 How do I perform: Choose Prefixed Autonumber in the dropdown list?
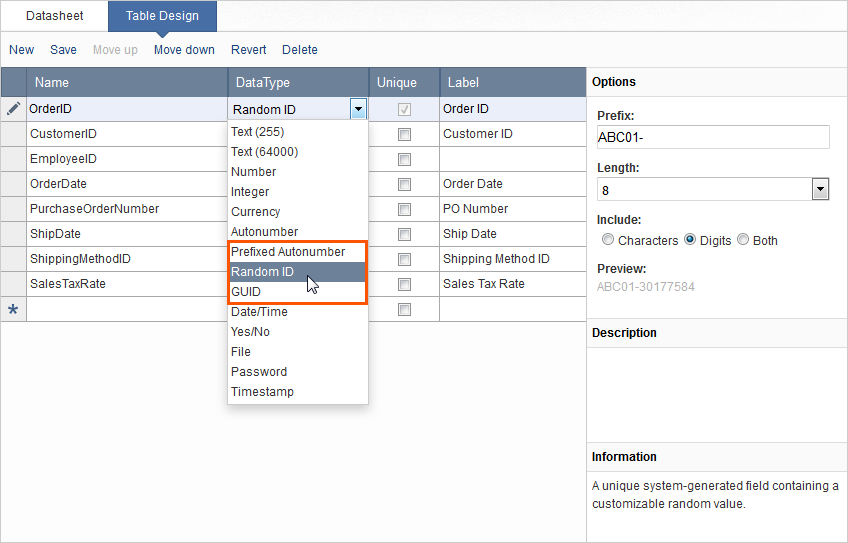[288, 252]
